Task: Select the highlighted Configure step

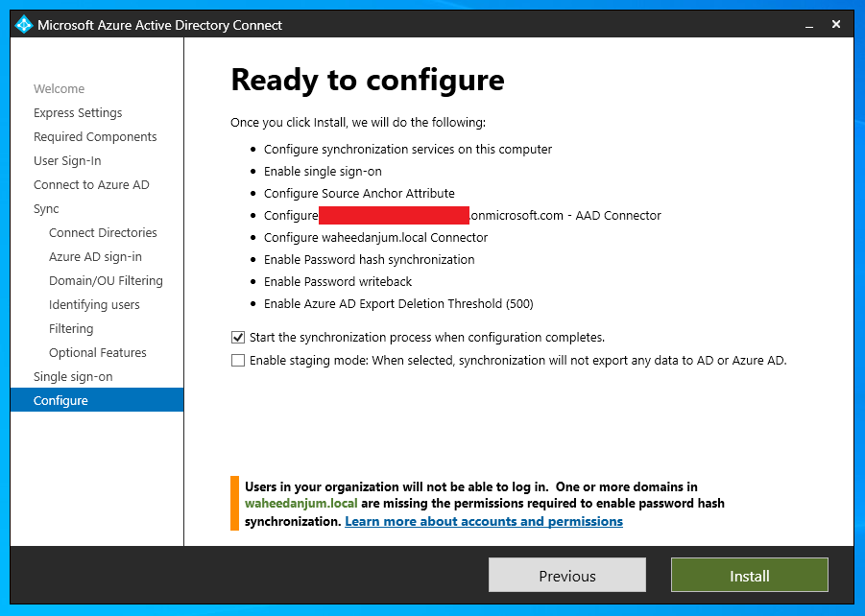Action: point(97,400)
